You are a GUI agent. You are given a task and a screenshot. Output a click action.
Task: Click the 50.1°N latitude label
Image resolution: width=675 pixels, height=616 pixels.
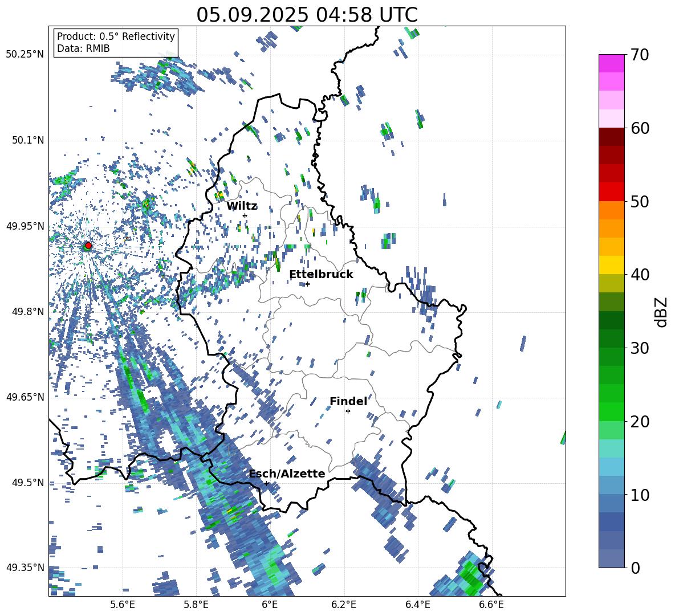point(27,141)
